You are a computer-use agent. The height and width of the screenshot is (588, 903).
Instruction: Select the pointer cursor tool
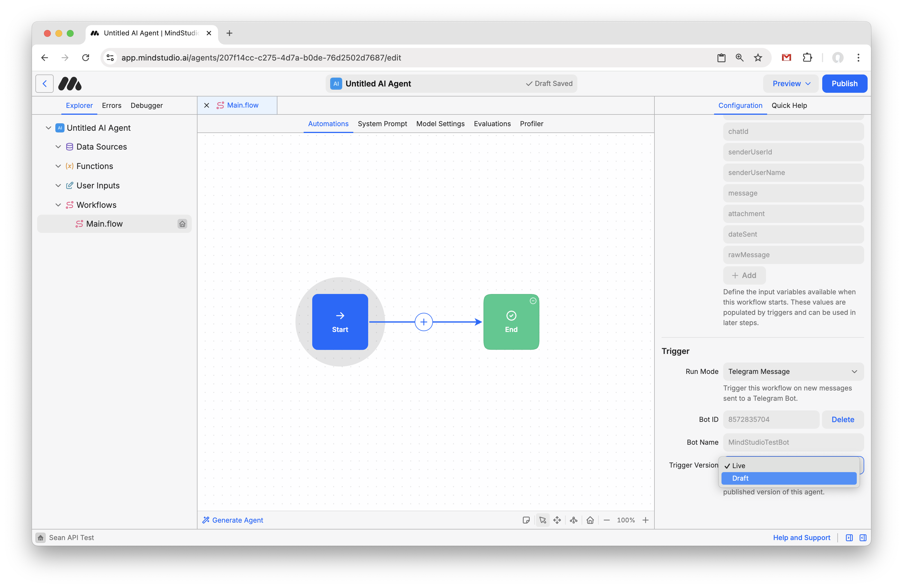coord(543,520)
